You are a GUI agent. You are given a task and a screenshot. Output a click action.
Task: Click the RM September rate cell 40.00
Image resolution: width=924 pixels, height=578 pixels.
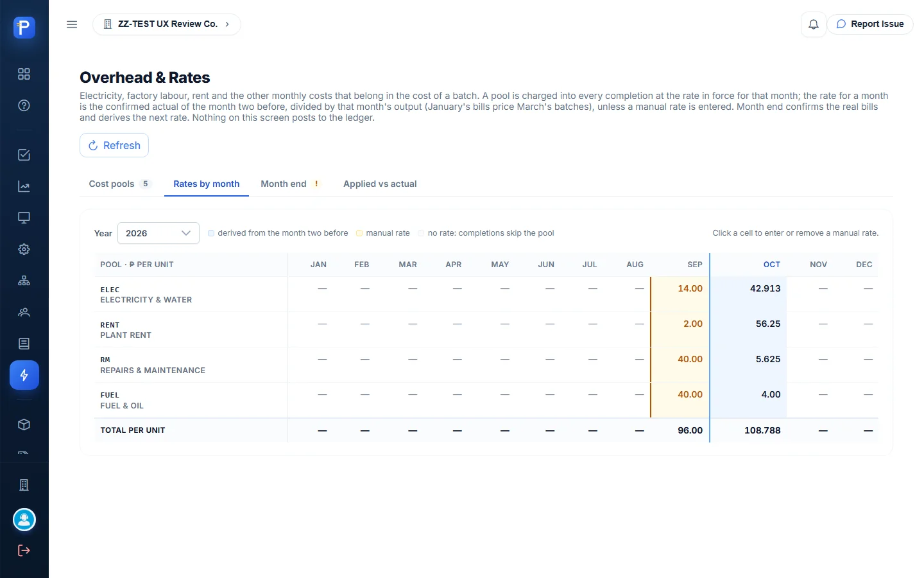680,365
